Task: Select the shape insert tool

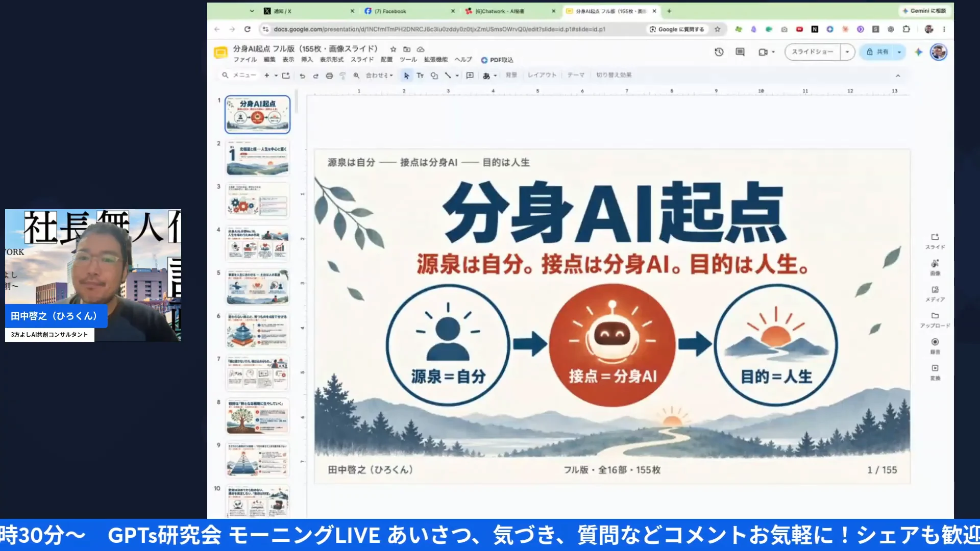Action: click(434, 76)
